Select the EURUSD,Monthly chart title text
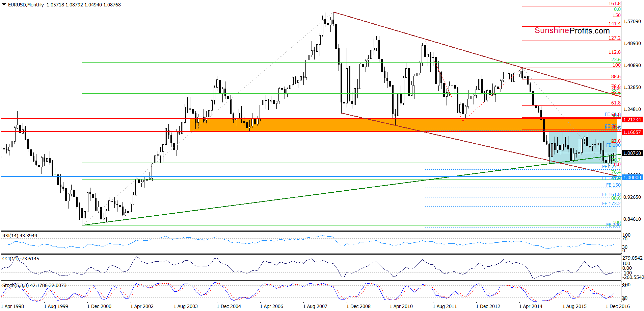 tap(26, 5)
